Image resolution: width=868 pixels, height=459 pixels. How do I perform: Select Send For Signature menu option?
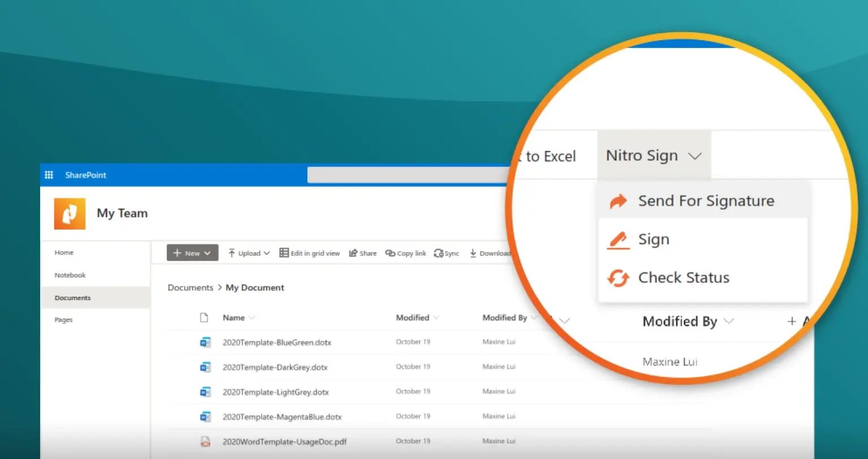(x=705, y=201)
